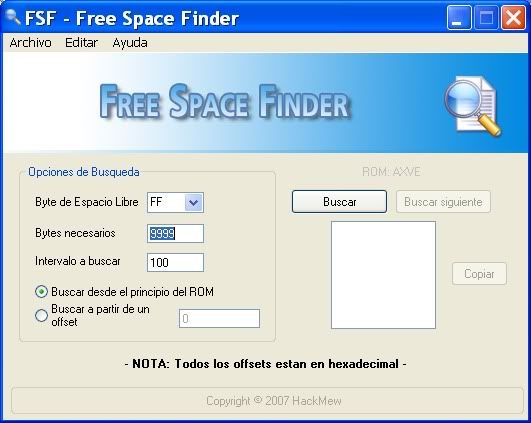The image size is (531, 423).
Task: Select 'Buscar a partir de un offset'
Action: (x=41, y=315)
